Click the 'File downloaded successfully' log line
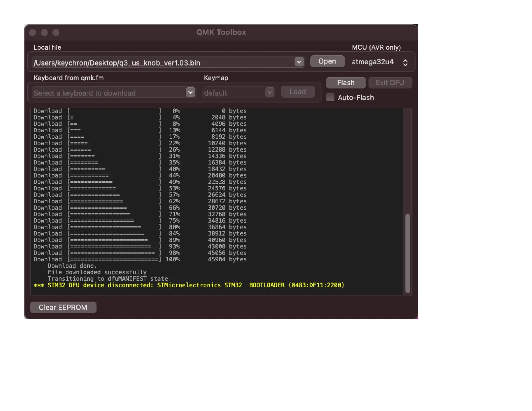The height and width of the screenshot is (411, 532). 97,272
